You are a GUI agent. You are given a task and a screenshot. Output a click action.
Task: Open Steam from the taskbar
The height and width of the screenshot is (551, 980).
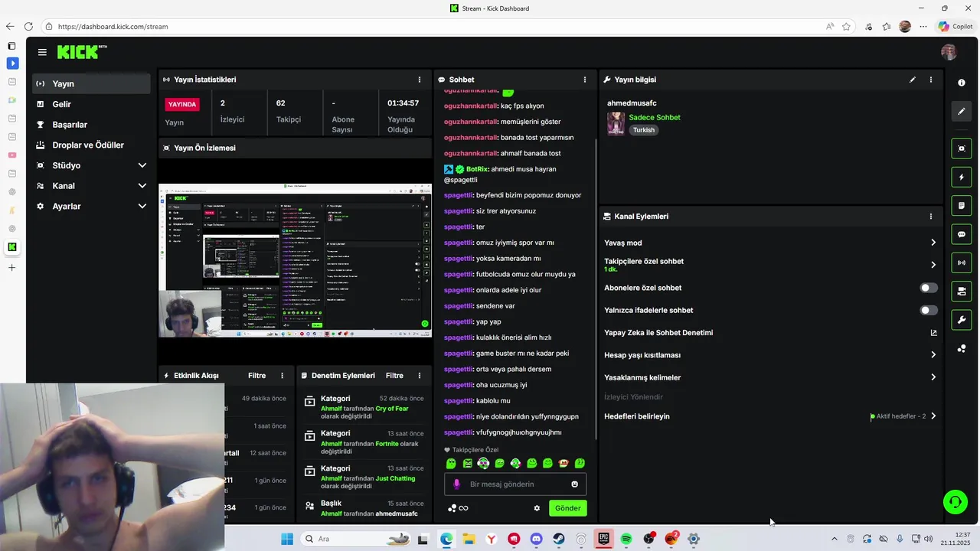[x=559, y=540]
